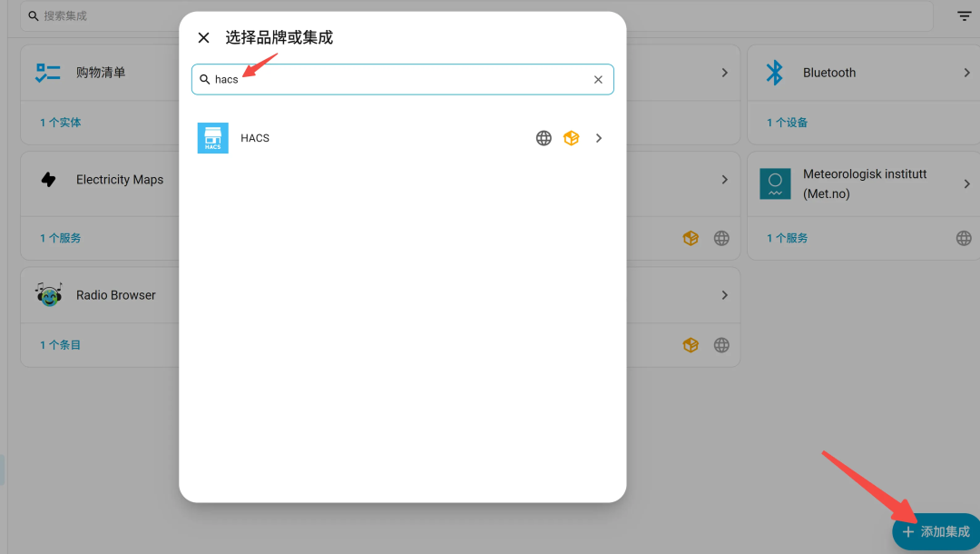The image size is (980, 554).
Task: Click chevron on the Electricity Maps card row
Action: (x=724, y=180)
